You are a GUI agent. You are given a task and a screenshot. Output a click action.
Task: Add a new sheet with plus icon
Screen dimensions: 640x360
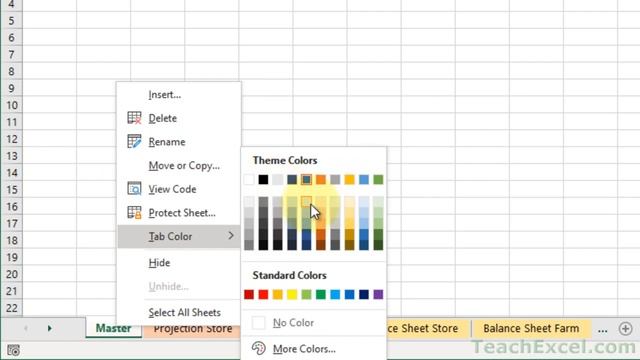[x=625, y=329]
